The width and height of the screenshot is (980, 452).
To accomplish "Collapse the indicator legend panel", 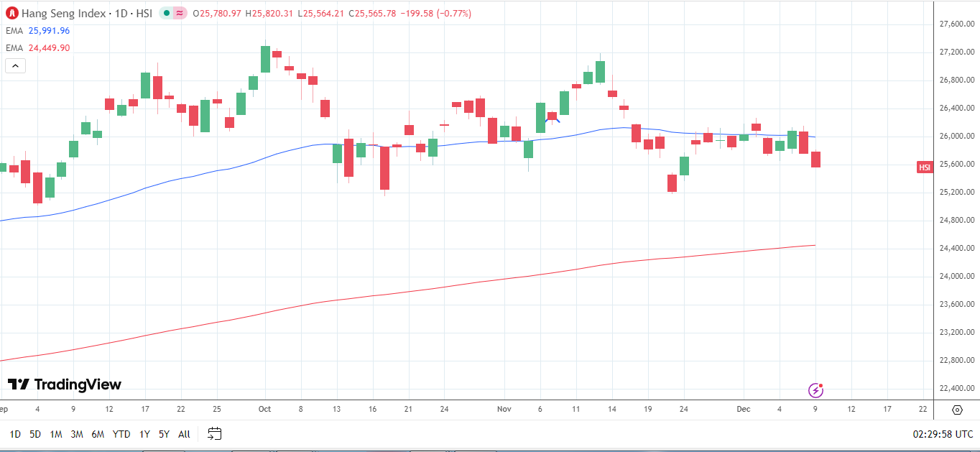I will click(x=14, y=65).
